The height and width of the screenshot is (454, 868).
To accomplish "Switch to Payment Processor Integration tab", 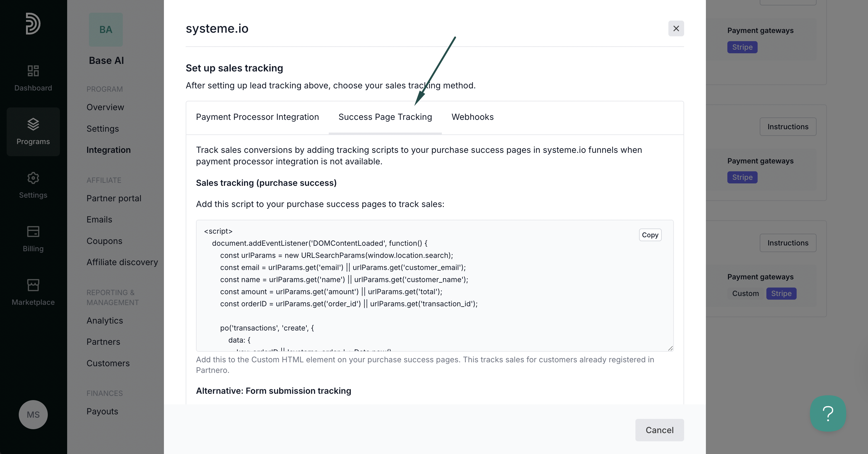I will coord(257,117).
